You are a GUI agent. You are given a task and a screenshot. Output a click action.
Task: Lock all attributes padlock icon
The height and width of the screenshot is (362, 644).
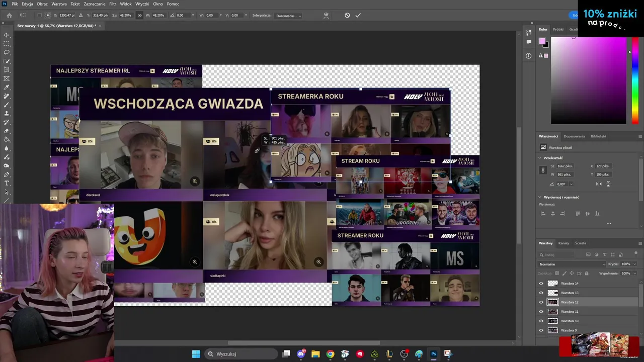pos(587,273)
